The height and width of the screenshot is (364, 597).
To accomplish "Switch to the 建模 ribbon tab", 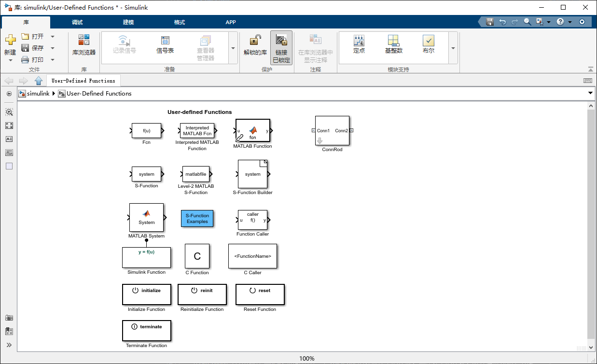I will click(x=127, y=22).
